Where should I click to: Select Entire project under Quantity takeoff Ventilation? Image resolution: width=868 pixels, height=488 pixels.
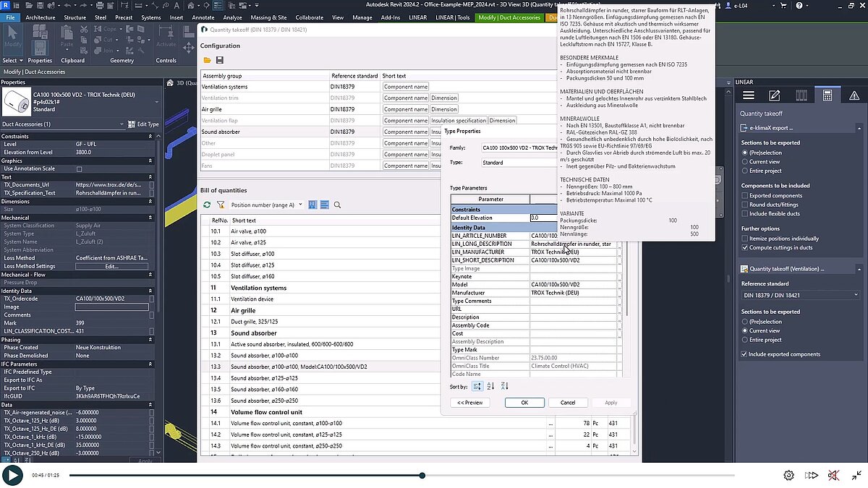(x=744, y=340)
